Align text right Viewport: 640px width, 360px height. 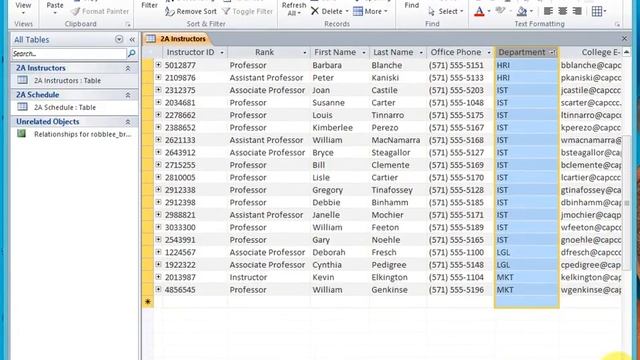click(x=577, y=11)
